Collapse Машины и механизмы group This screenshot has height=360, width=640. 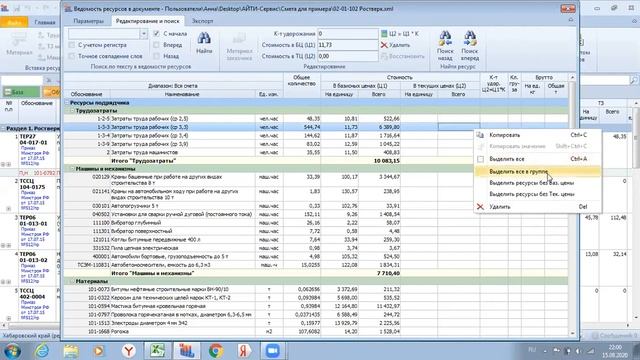(x=72, y=169)
